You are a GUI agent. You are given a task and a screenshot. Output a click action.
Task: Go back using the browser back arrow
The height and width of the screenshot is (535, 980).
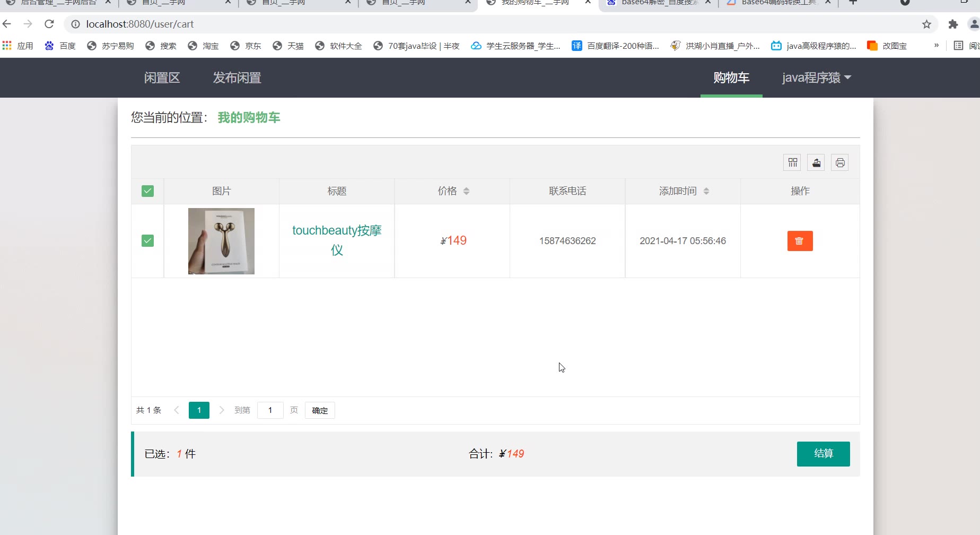pyautogui.click(x=7, y=24)
